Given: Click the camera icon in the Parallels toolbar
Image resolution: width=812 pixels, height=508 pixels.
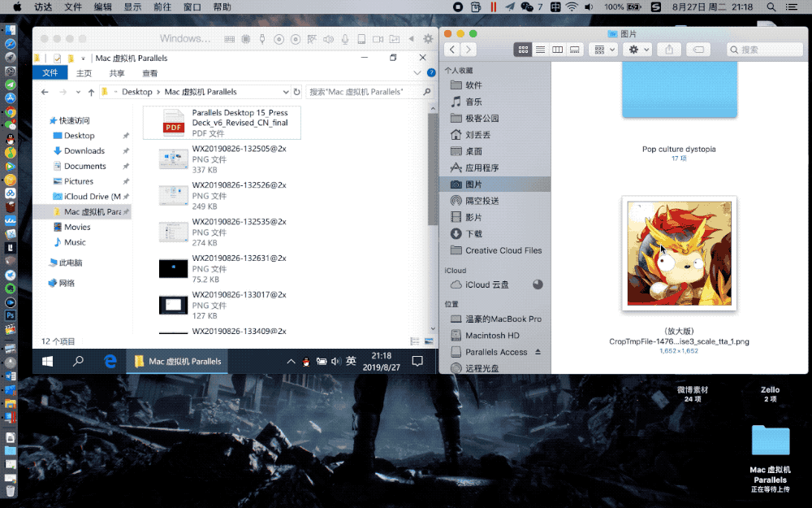Looking at the screenshot, I should (x=378, y=37).
